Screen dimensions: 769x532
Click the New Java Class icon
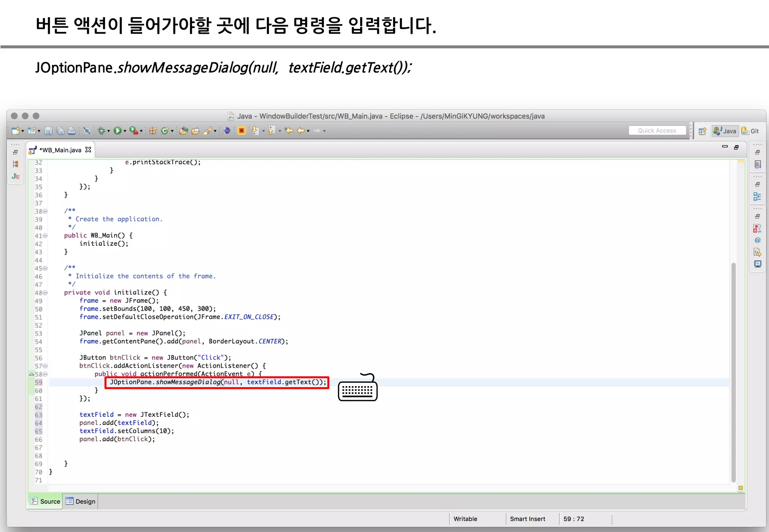click(165, 131)
